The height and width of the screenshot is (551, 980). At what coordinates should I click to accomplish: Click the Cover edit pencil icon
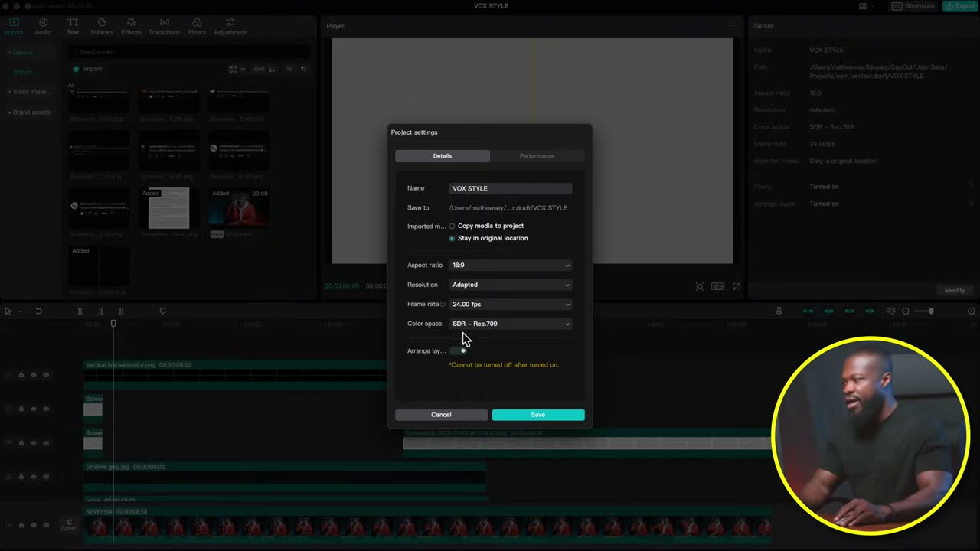pyautogui.click(x=69, y=520)
